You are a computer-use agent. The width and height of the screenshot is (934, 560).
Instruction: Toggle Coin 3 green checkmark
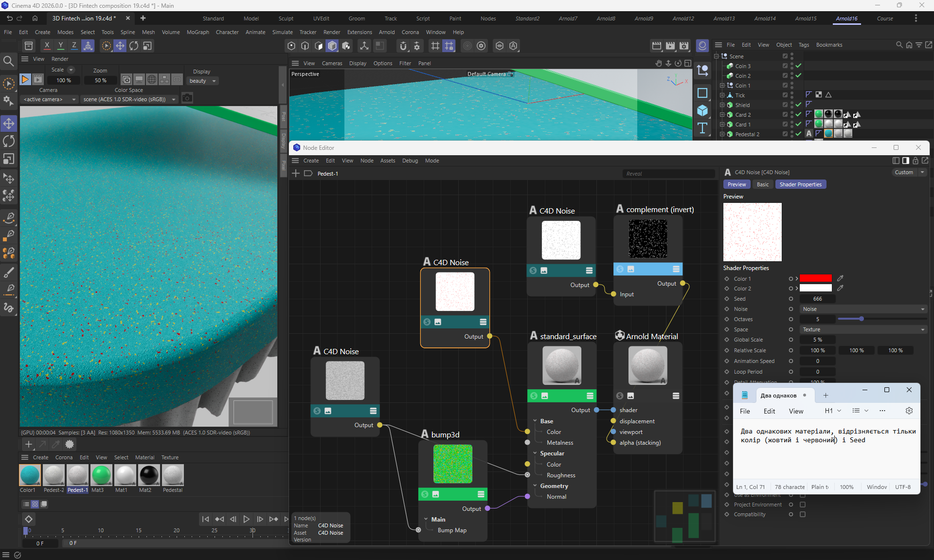click(798, 66)
